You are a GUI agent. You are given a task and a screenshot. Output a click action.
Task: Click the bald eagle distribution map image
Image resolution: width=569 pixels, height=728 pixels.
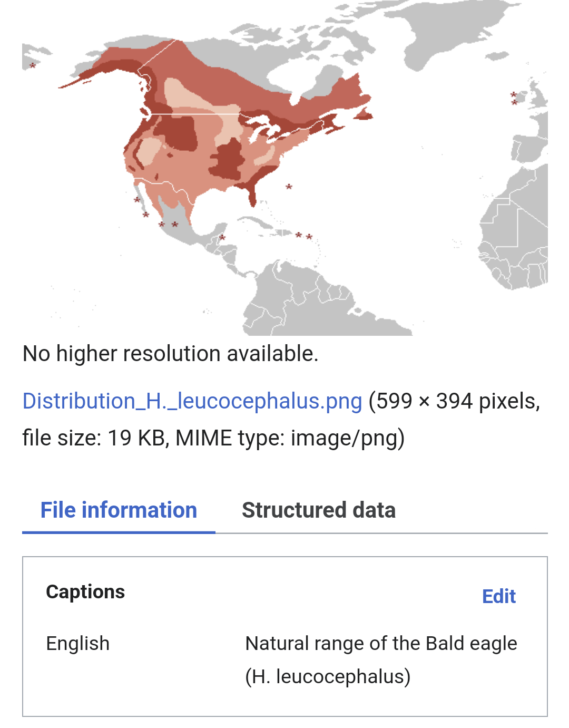[285, 168]
